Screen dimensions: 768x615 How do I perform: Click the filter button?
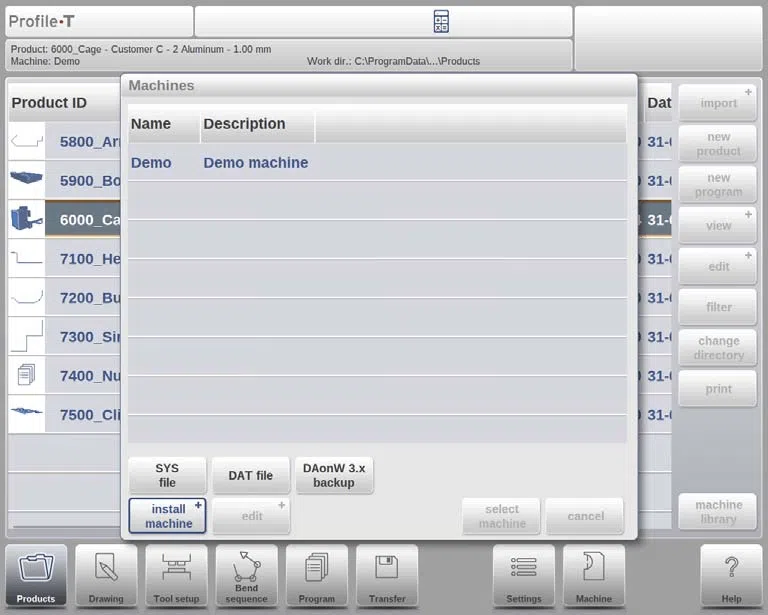click(718, 308)
